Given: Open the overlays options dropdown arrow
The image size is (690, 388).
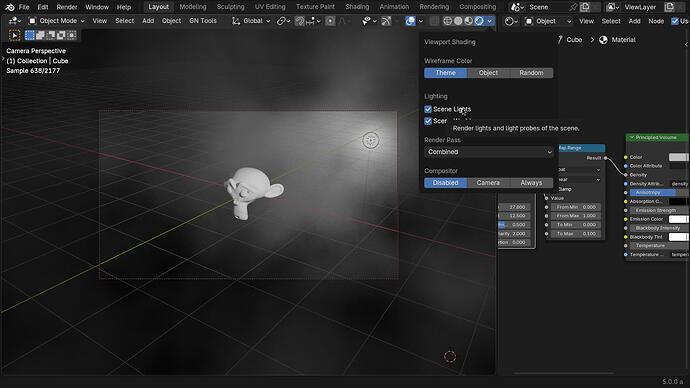Looking at the screenshot, I should [x=421, y=21].
